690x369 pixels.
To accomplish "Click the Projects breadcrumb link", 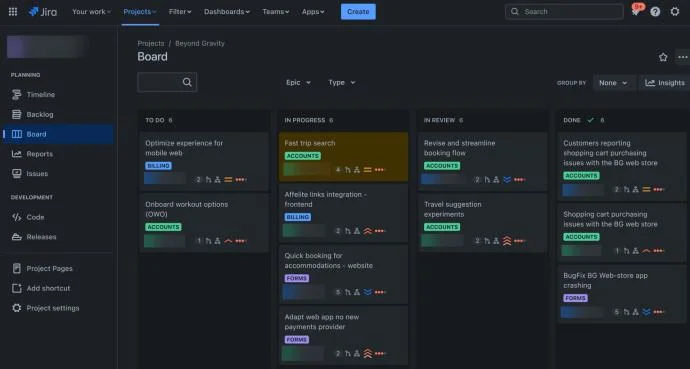I will point(150,43).
